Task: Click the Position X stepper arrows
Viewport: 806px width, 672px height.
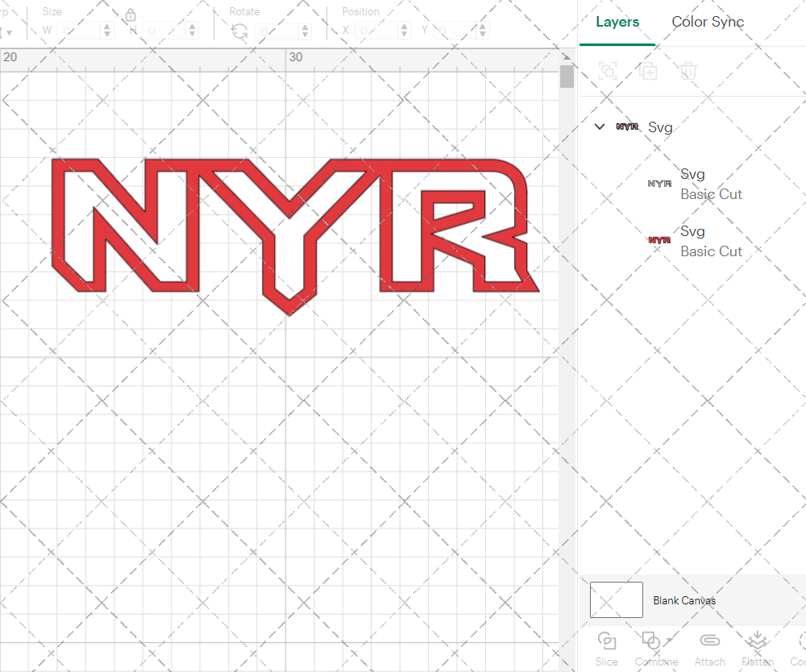Action: (x=405, y=31)
